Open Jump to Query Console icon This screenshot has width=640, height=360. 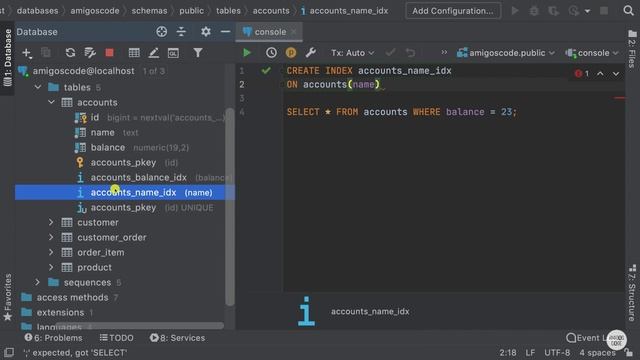(173, 53)
